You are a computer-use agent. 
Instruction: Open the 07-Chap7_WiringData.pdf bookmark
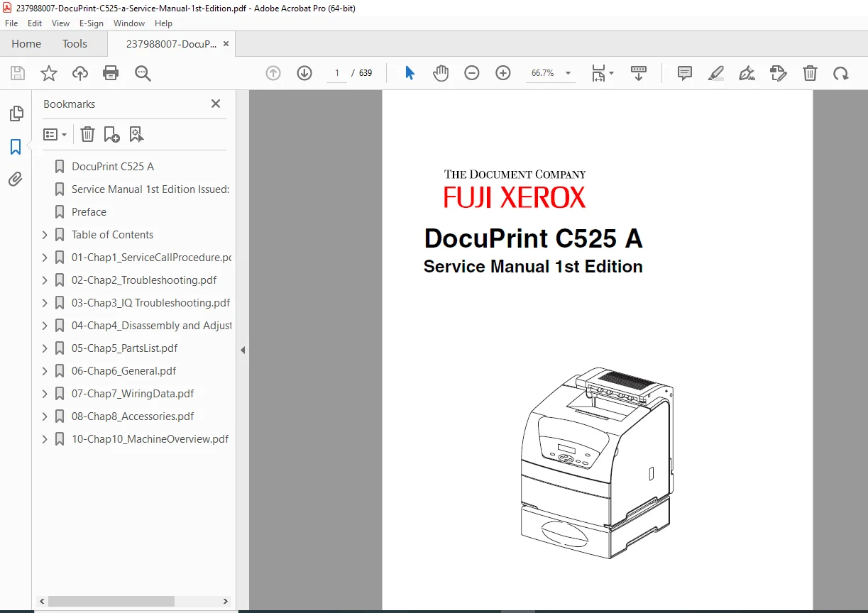click(133, 394)
